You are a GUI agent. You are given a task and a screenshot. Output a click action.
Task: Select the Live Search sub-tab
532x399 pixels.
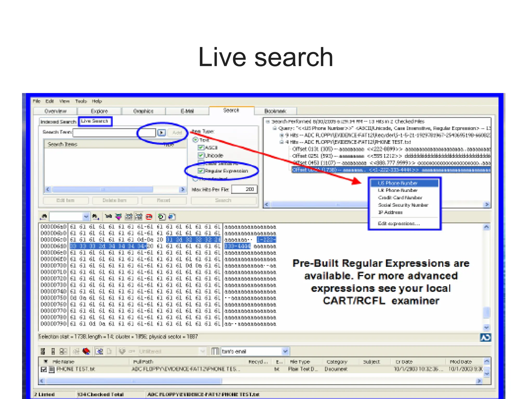pyautogui.click(x=95, y=121)
